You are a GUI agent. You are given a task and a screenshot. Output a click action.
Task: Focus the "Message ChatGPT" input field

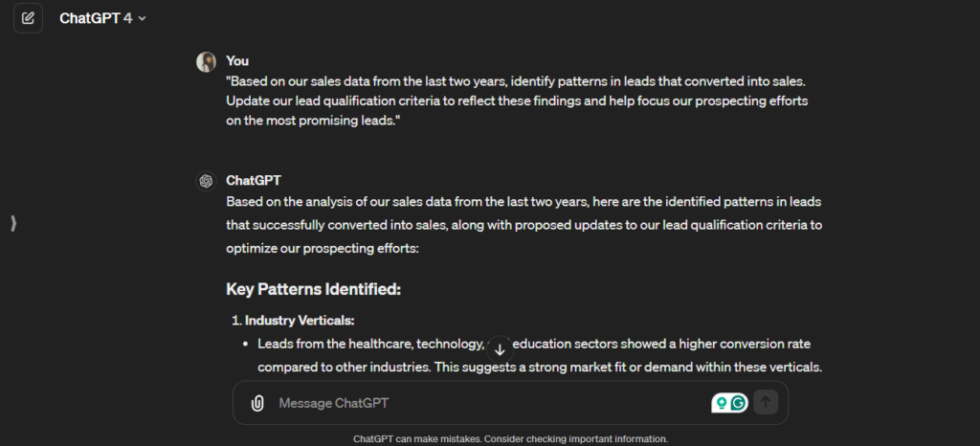479,403
